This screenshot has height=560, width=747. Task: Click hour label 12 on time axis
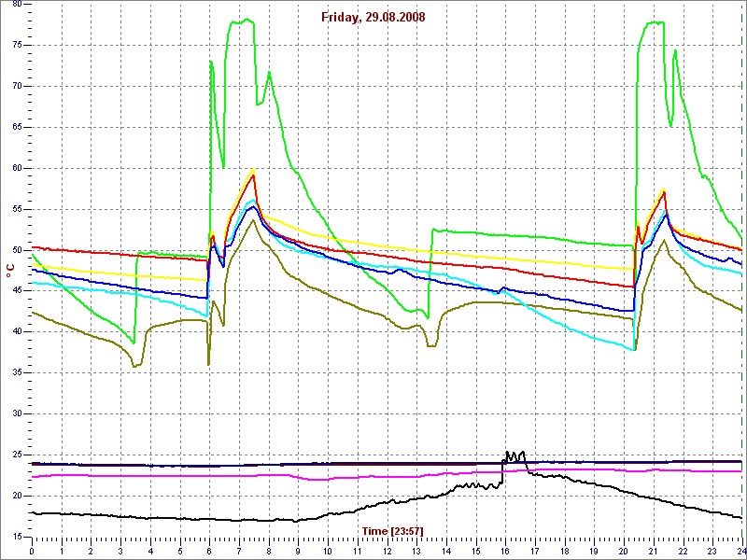pyautogui.click(x=387, y=553)
